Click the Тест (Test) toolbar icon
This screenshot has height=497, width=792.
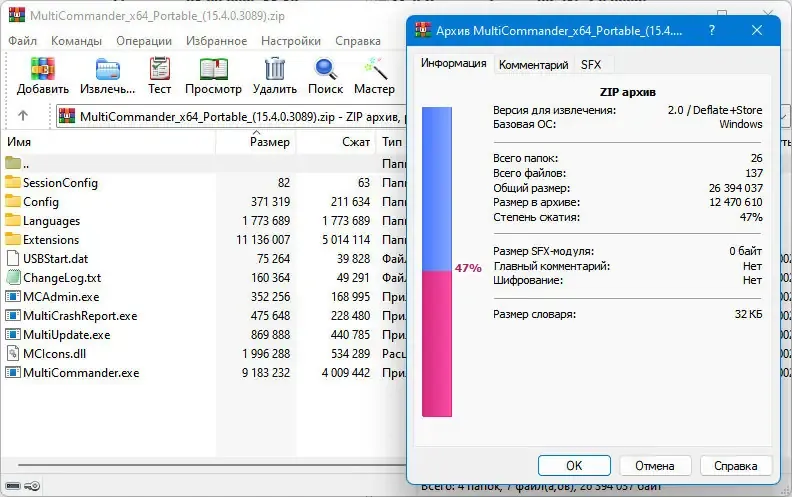(x=160, y=69)
